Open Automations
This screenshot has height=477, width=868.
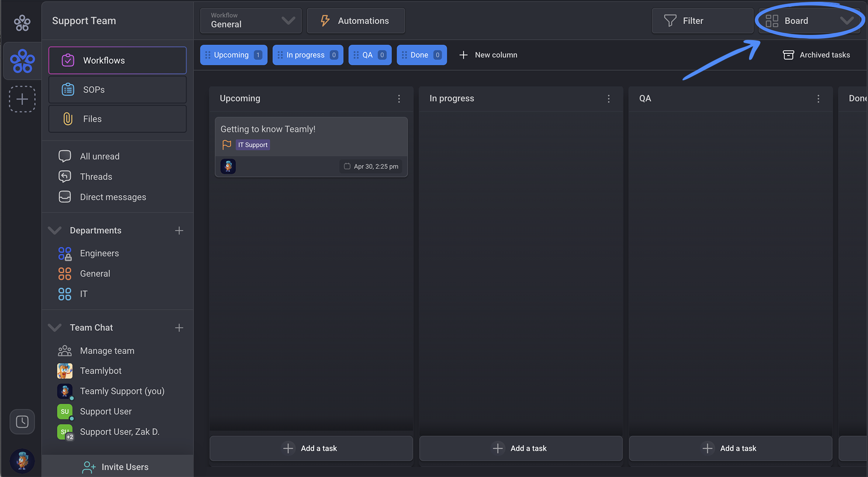356,21
